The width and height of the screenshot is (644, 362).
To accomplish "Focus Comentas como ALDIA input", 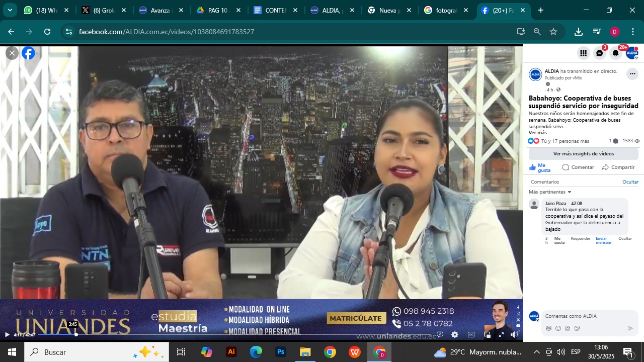I will click(591, 316).
